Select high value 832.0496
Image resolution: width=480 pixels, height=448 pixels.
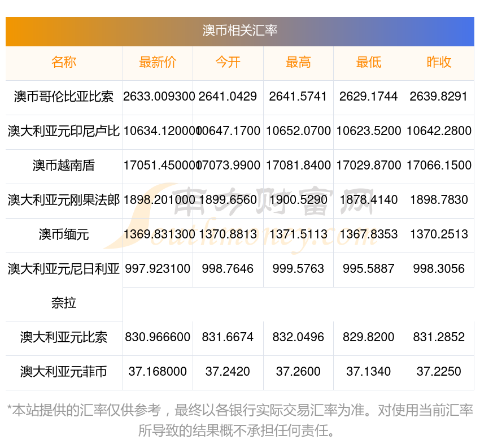298,337
